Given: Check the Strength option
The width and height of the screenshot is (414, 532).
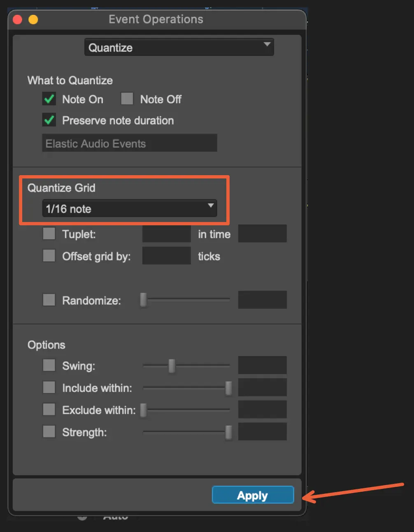Looking at the screenshot, I should point(49,432).
